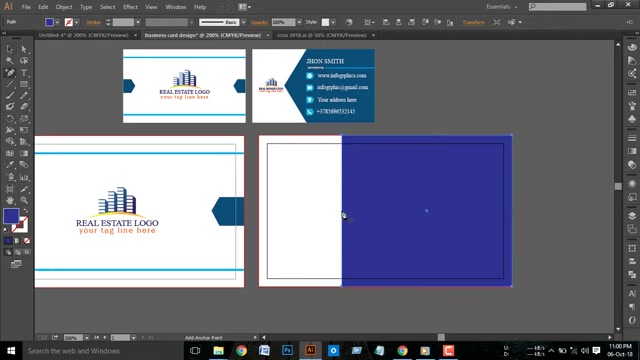640x360 pixels.
Task: Select the Pen tool
Action: pyautogui.click(x=10, y=73)
